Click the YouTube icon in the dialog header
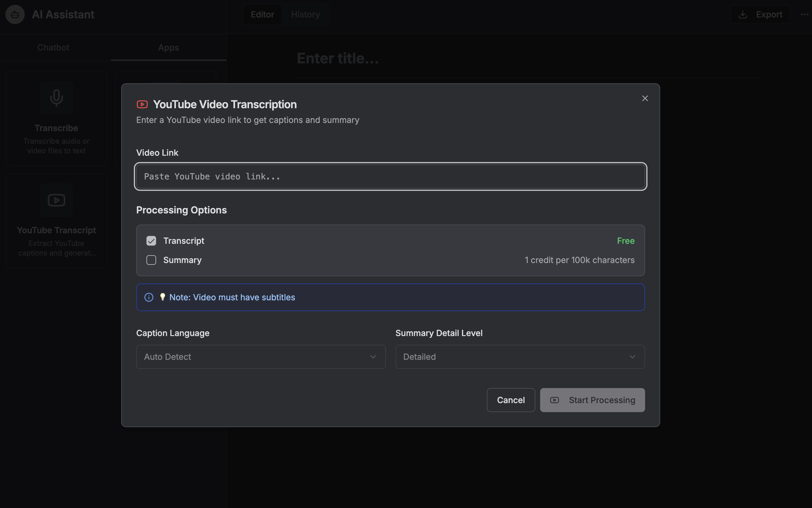Viewport: 812px width, 508px height. 142,104
